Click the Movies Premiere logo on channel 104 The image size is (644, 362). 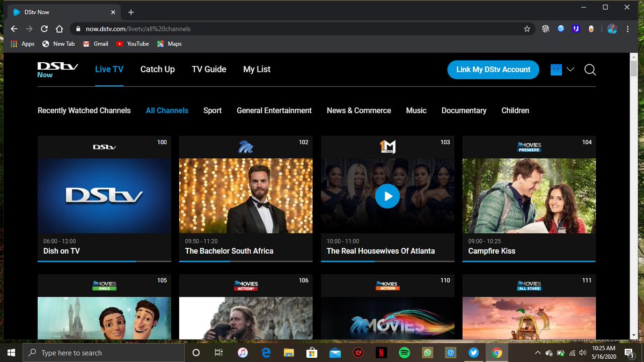coord(529,147)
